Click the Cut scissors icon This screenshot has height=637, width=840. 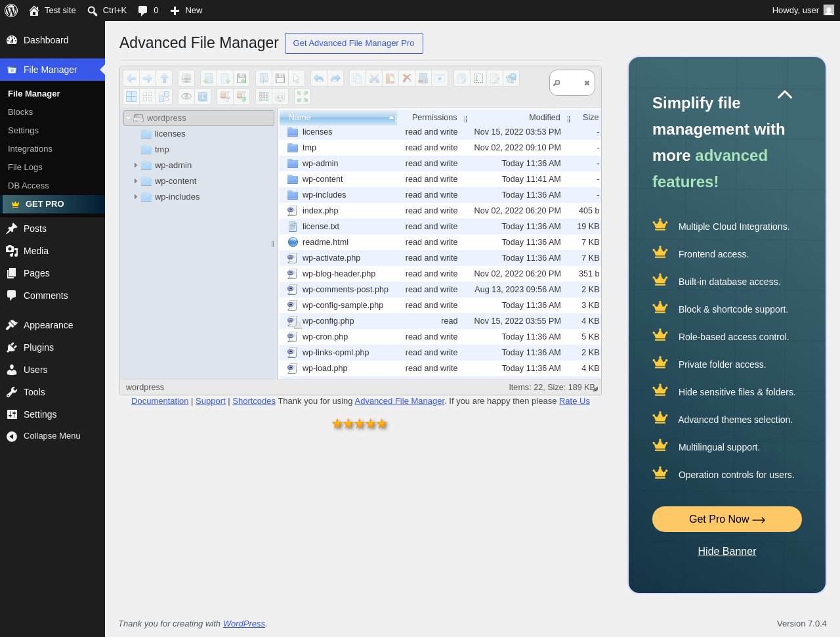(x=374, y=78)
